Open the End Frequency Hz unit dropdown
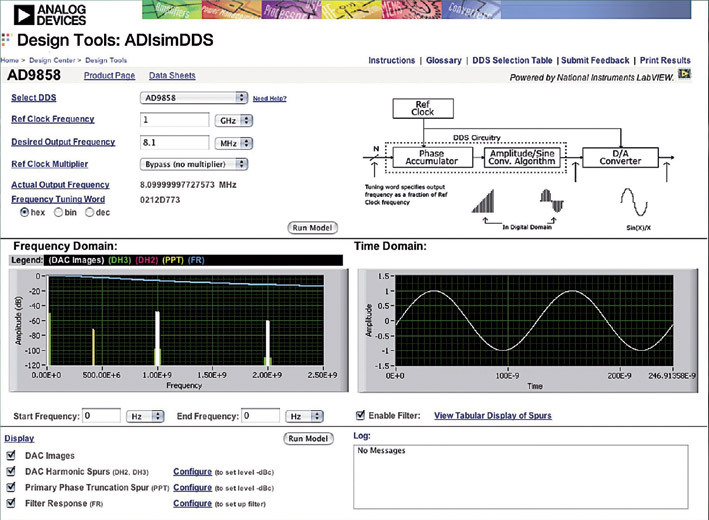709x520 pixels. 304,416
